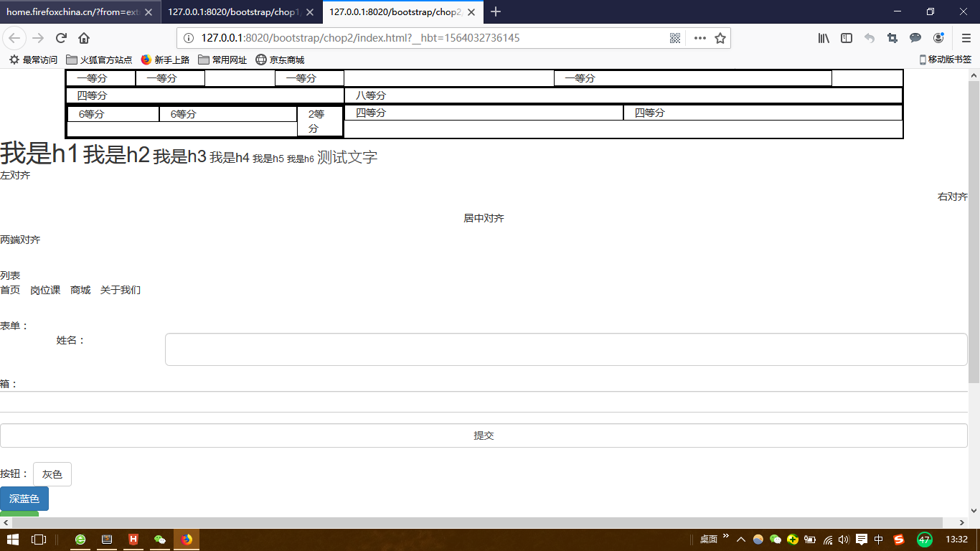980x551 pixels.
Task: Go back to the previous page
Action: 16,38
